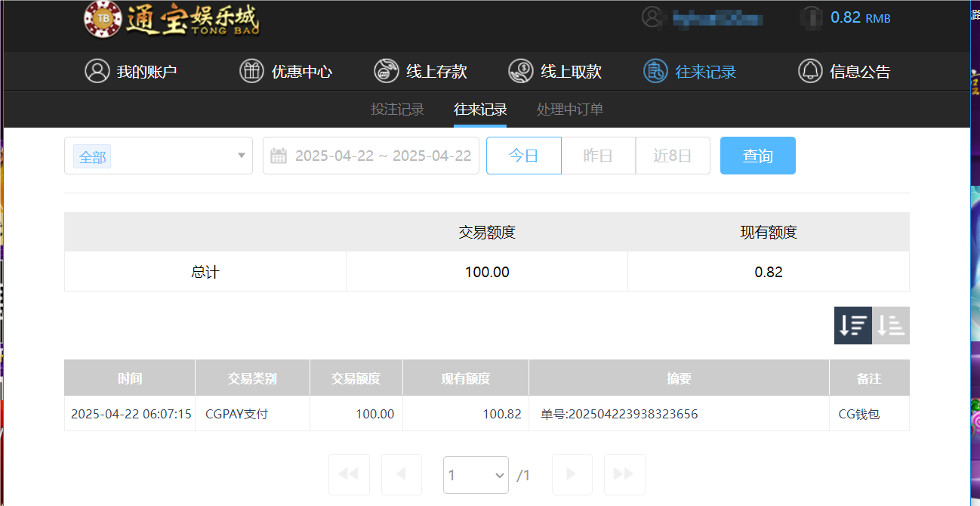Open the 我的账户 account icon
This screenshot has width=980, height=506.
pos(97,71)
